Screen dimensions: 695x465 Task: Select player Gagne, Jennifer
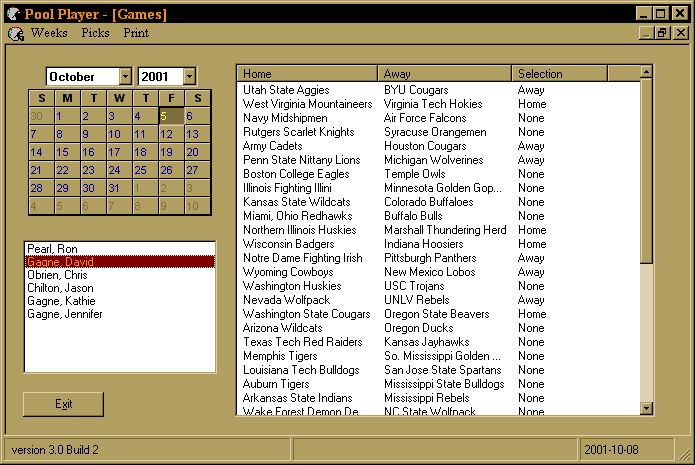(x=120, y=314)
